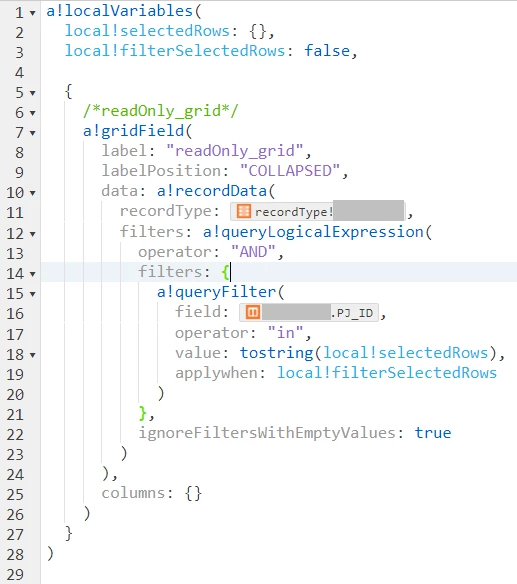Click tostring function on line 18
This screenshot has height=584, width=517.
(x=276, y=353)
